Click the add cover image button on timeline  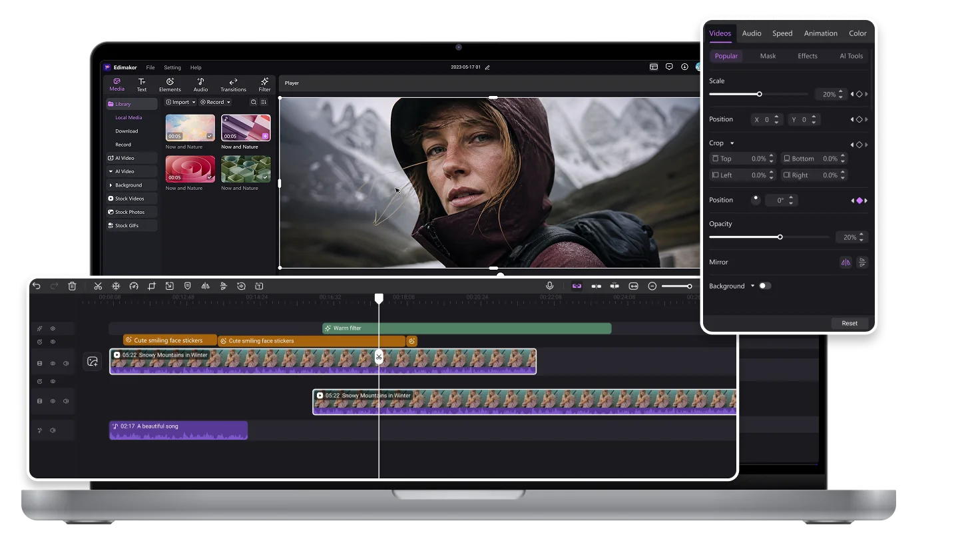(93, 361)
